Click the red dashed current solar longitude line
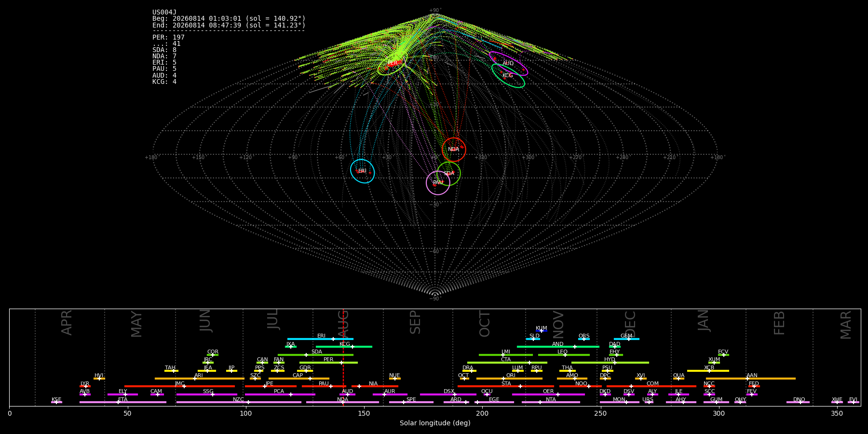 343,357
